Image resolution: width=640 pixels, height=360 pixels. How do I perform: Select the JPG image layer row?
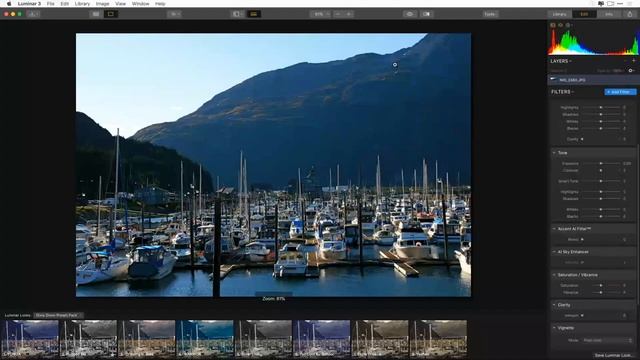click(x=592, y=80)
